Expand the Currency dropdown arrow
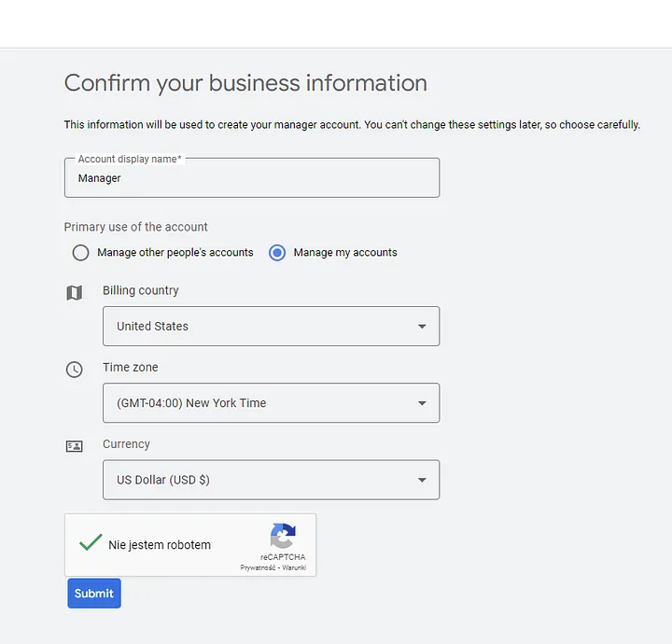Screen dimensions: 672x644 422,480
